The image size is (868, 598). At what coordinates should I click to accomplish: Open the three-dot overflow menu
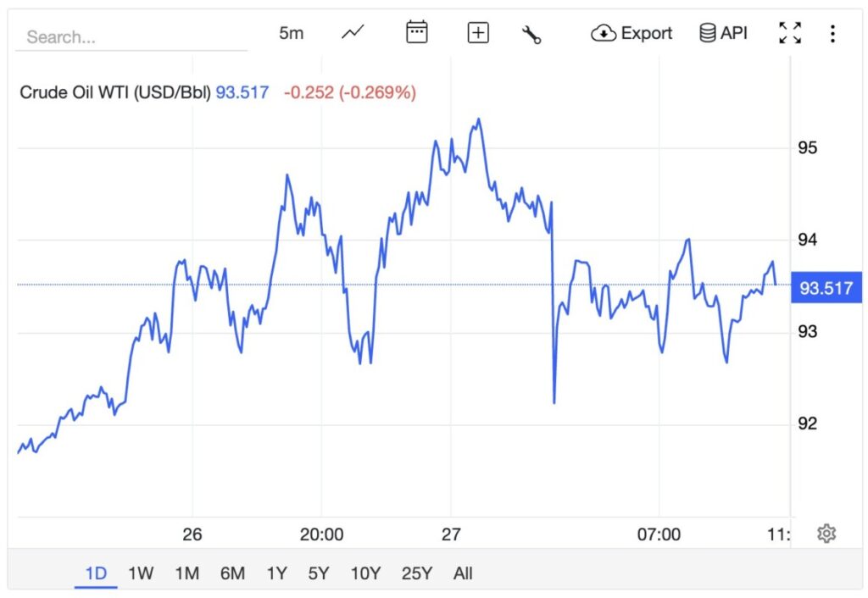point(833,32)
